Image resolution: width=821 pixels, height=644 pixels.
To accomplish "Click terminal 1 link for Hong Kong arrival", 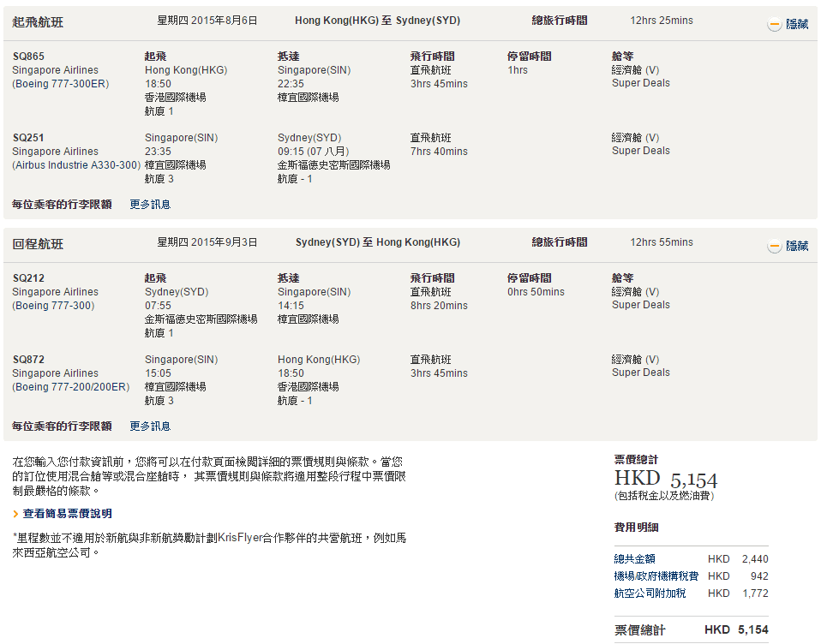I will [x=309, y=401].
